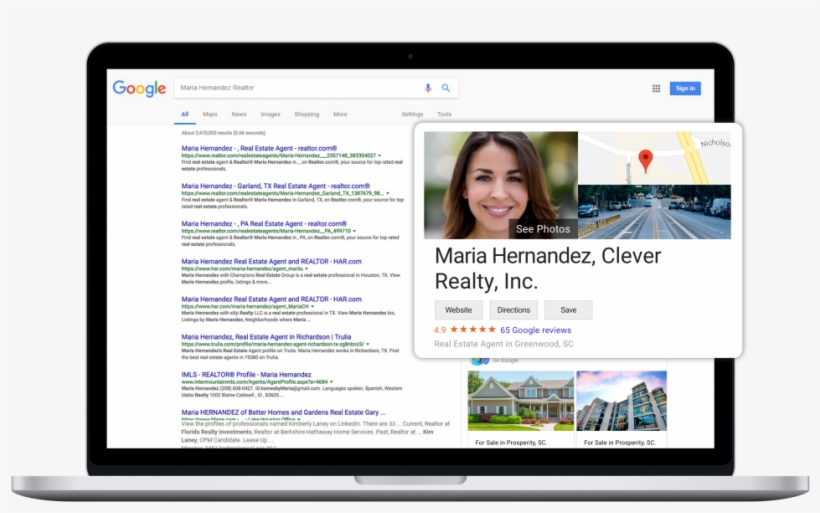Click the red map pin marker
Image resolution: width=820 pixels, height=513 pixels.
646,161
